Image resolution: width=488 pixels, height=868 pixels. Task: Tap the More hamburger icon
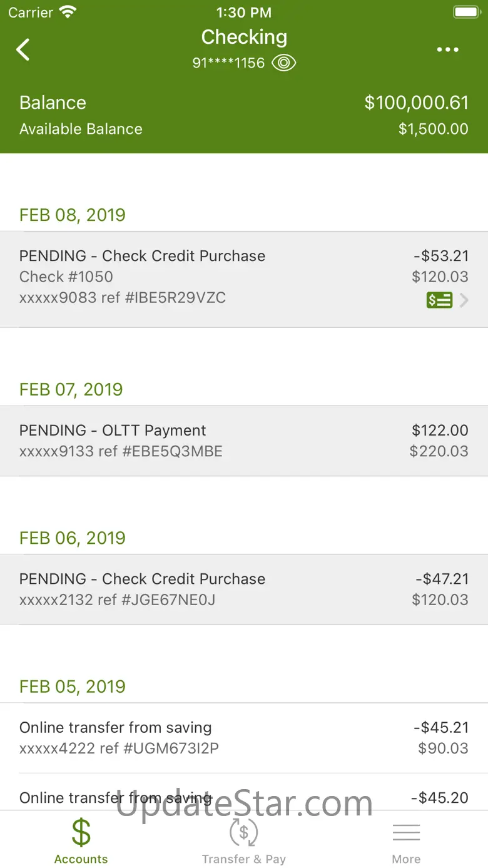(x=406, y=832)
